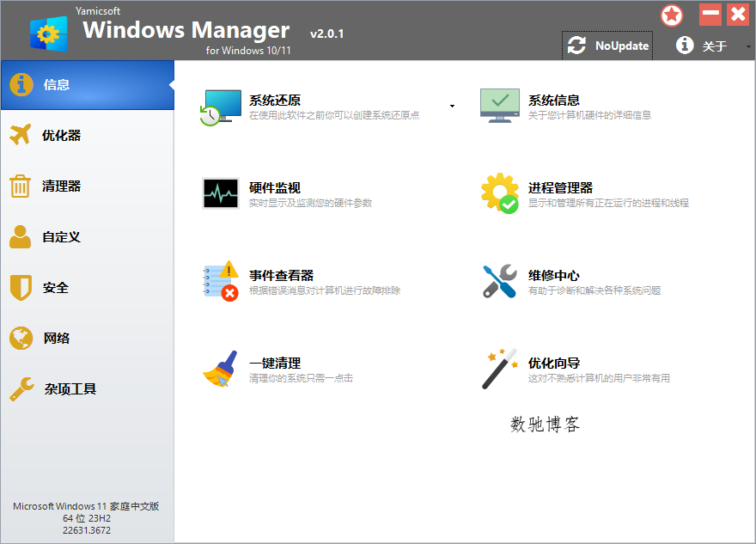Click the 事件查看器 notepad warning icon
Image resolution: width=756 pixels, height=544 pixels.
pyautogui.click(x=221, y=281)
